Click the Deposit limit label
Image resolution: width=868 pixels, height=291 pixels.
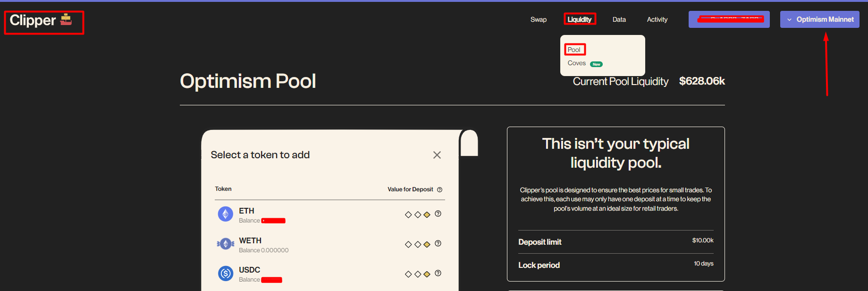pos(540,242)
